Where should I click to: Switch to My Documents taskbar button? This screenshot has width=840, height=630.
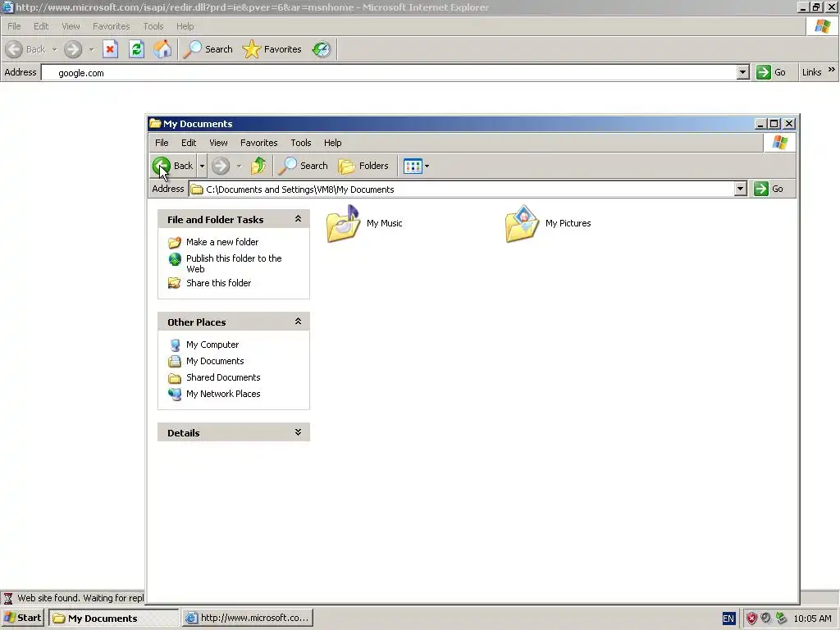(x=113, y=618)
